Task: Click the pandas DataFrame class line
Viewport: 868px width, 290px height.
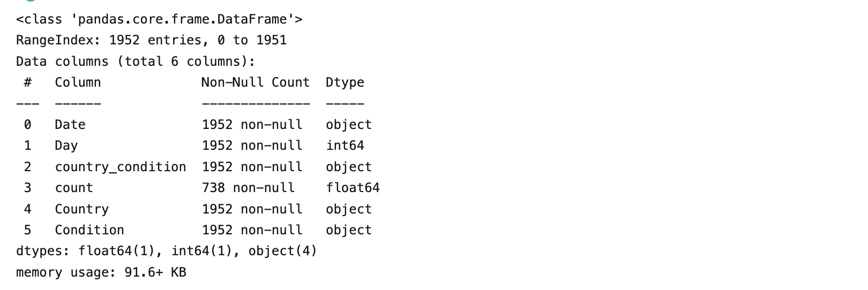Action: 159,20
